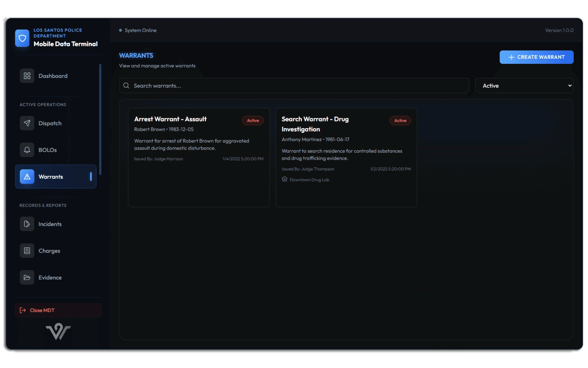Click the W logo at sidebar bottom
This screenshot has width=588, height=368.
click(x=58, y=331)
